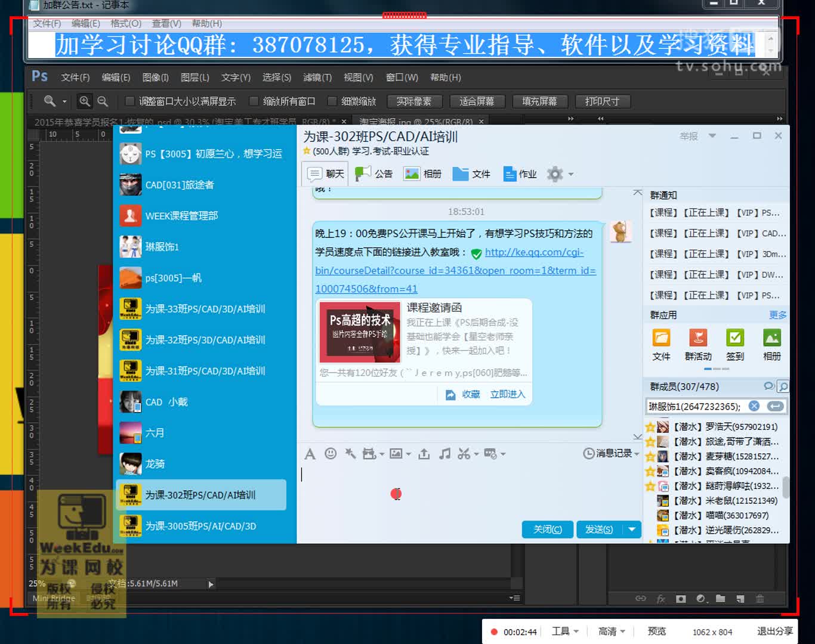Click the scissors screenshot icon

click(464, 454)
